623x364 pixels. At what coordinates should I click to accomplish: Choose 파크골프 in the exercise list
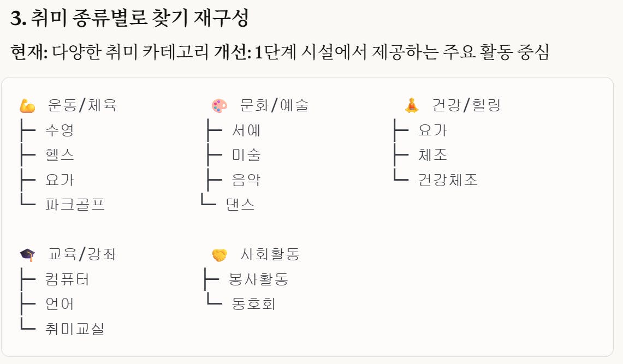75,204
